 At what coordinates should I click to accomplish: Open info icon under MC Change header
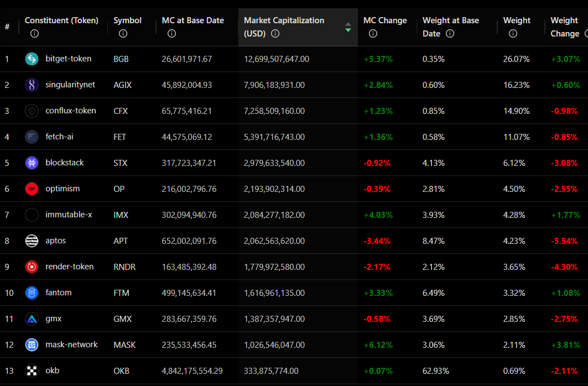pyautogui.click(x=373, y=34)
